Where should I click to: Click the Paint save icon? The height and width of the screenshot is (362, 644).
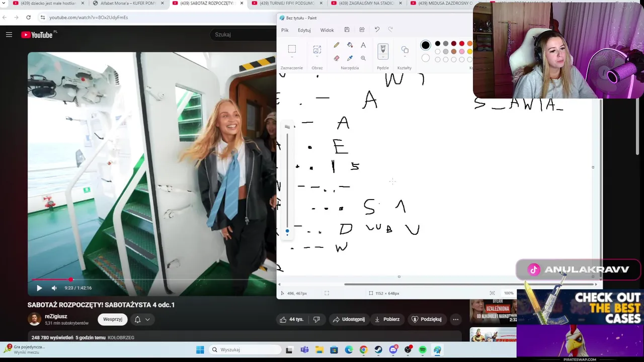[347, 30]
